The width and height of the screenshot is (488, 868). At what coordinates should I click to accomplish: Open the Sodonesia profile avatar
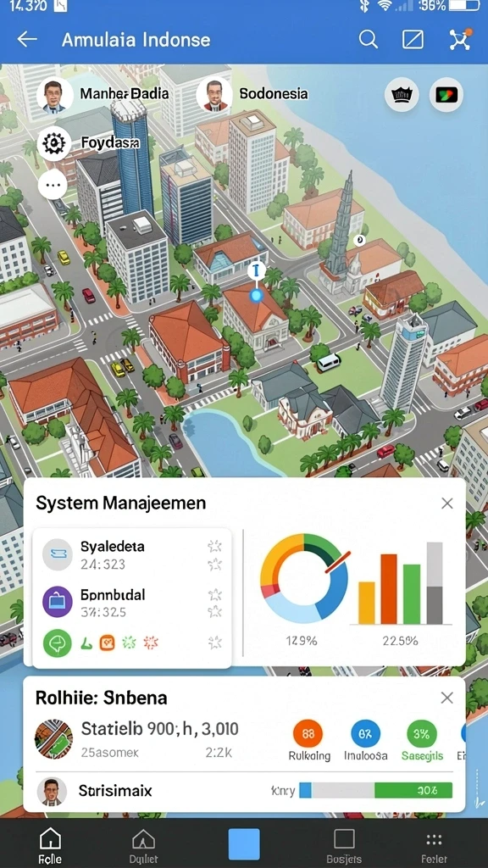(x=214, y=94)
